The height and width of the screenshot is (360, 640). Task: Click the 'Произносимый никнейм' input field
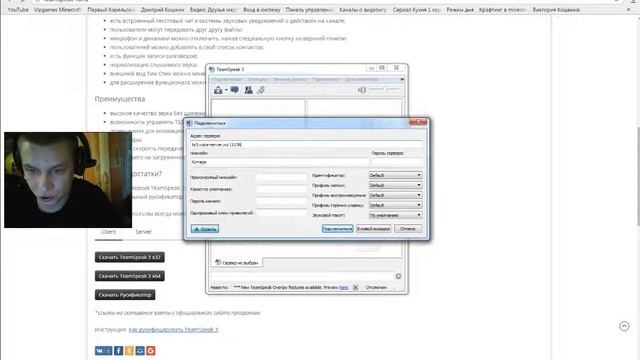point(282,178)
